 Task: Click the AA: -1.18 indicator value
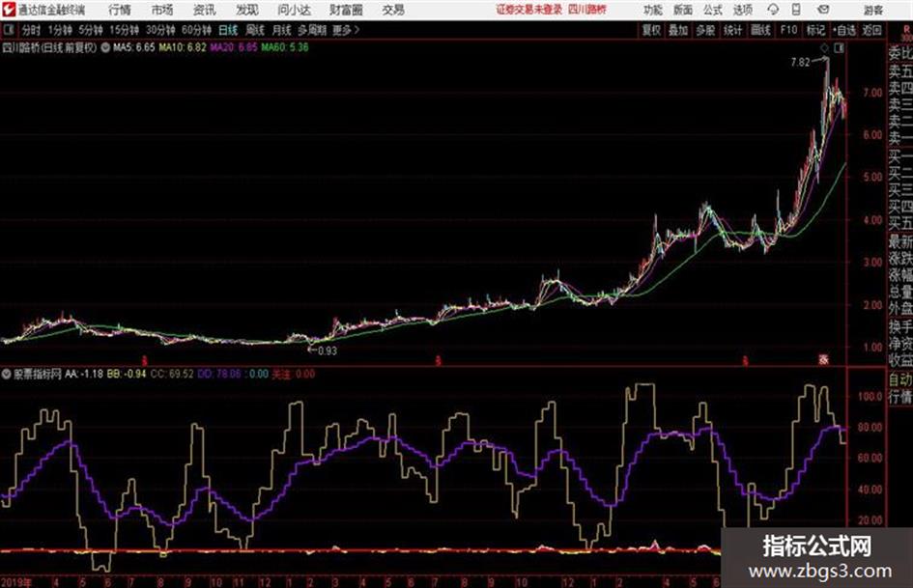pos(84,374)
